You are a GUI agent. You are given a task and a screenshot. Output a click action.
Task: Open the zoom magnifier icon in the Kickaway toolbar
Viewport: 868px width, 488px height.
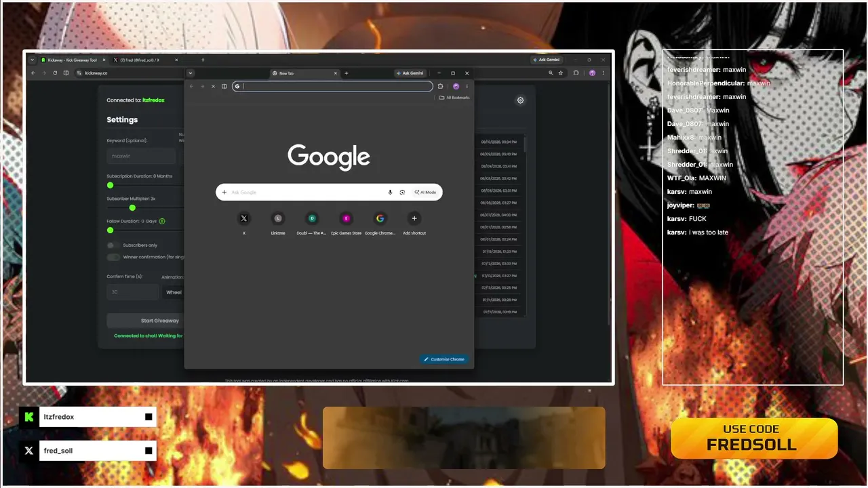click(x=551, y=73)
